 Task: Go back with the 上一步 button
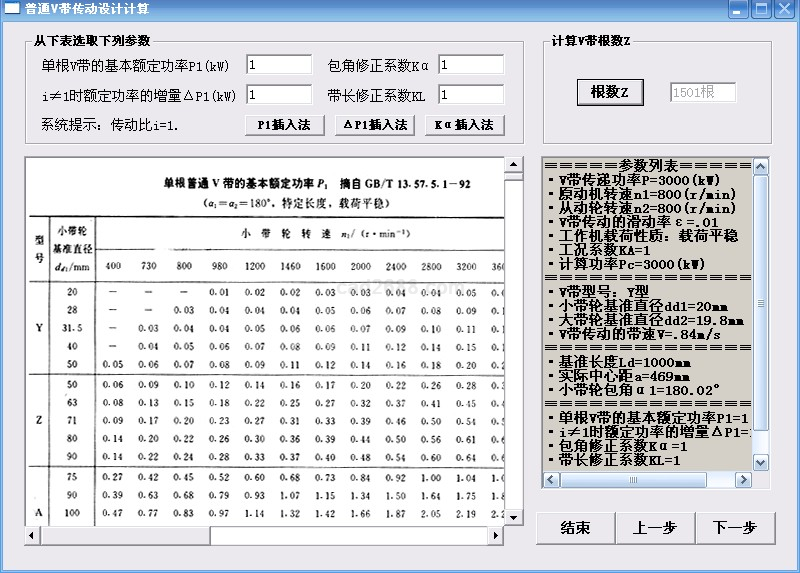653,528
